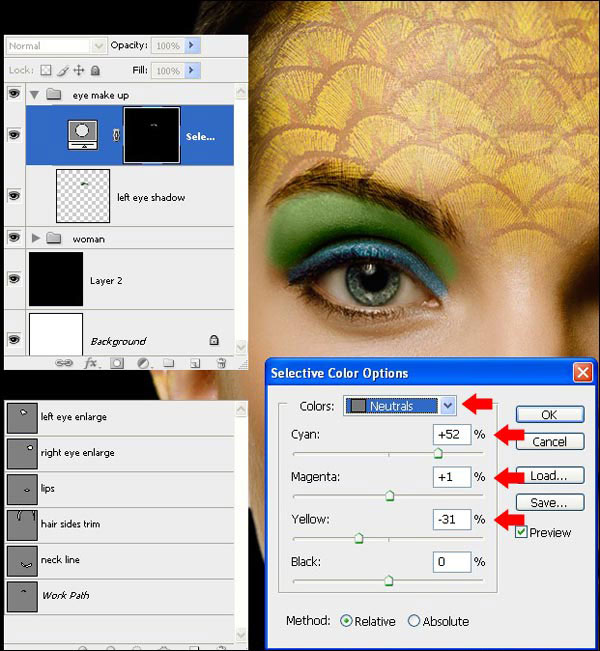Create a new layer group
Screen dimensions: 600x651
click(168, 363)
